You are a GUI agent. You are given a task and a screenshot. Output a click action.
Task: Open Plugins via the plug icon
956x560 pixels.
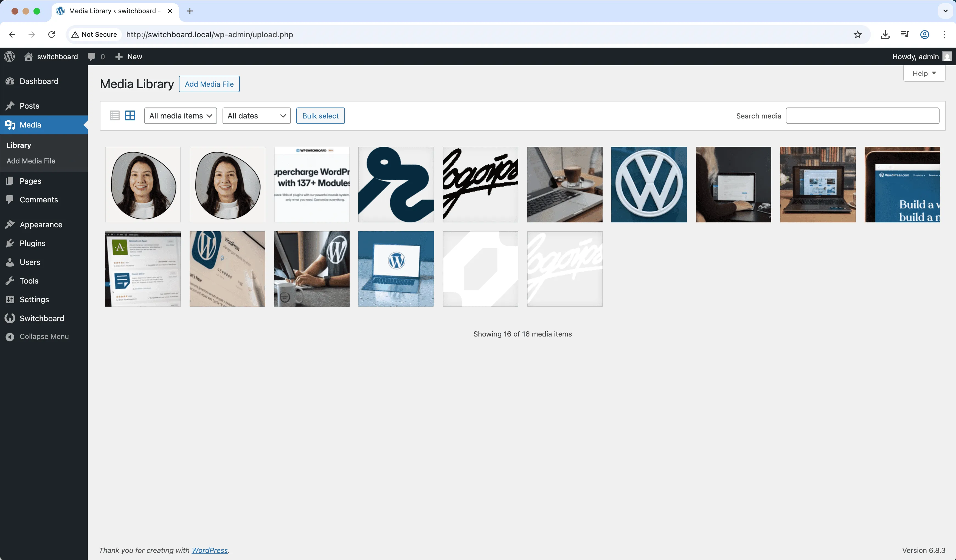[10, 243]
